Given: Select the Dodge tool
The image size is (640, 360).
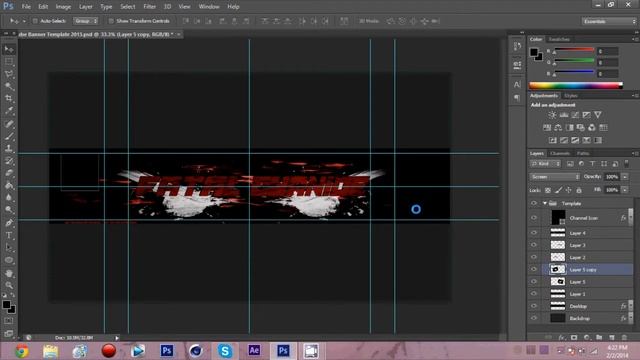Looking at the screenshot, I should click(9, 210).
